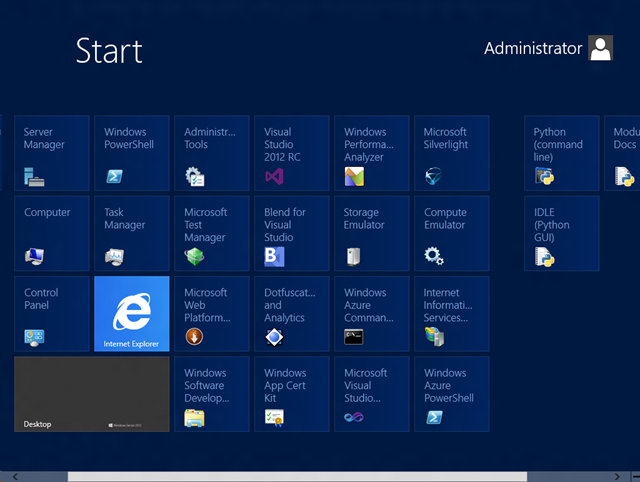Click the Administrator account name
The image size is (640, 482).
click(532, 48)
